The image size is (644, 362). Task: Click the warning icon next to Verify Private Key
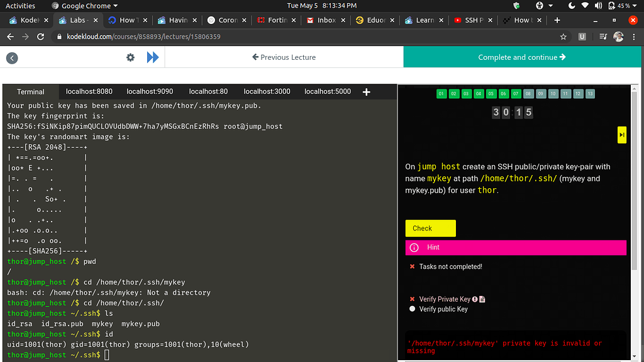475,299
